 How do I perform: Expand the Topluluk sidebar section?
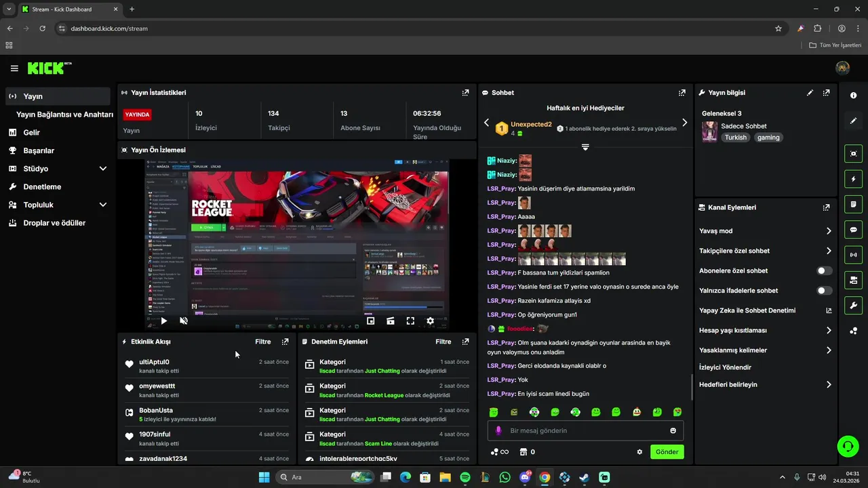pyautogui.click(x=103, y=205)
